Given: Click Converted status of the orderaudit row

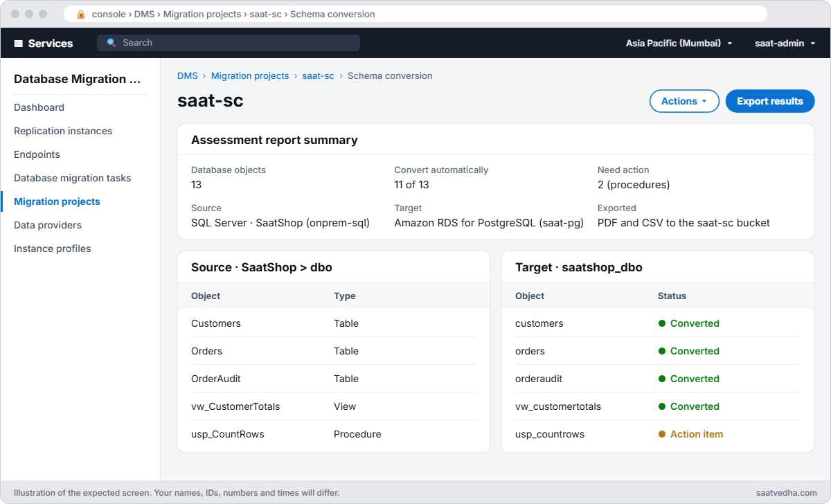Looking at the screenshot, I should tap(689, 379).
